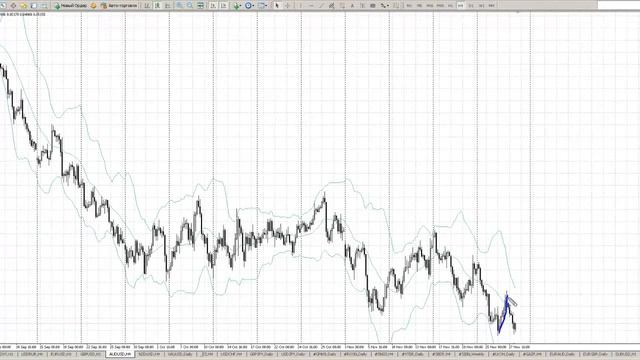Tile chart windows icon
640x360 pixels.
[200, 6]
